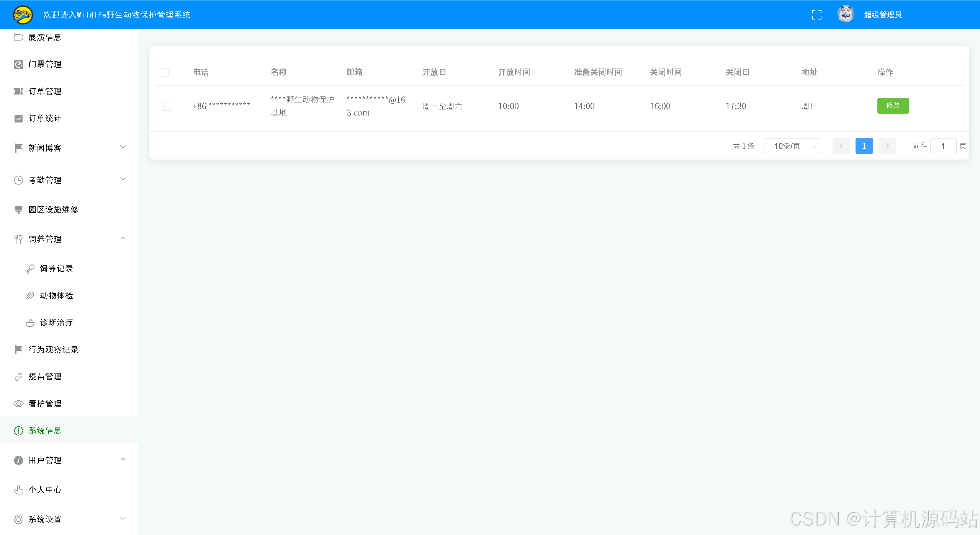This screenshot has width=980, height=535.
Task: Focus the 前往 page number input
Action: (943, 146)
